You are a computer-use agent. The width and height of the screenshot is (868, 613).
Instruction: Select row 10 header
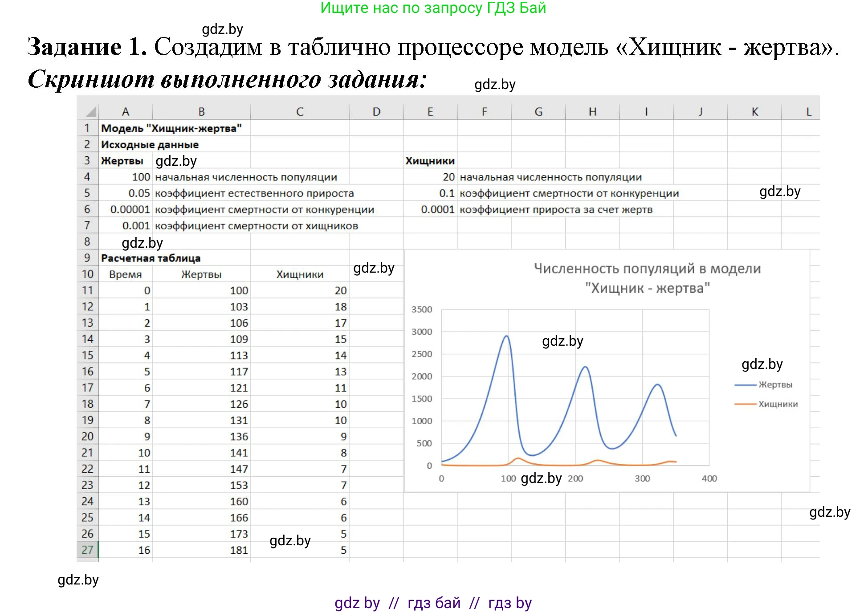(87, 274)
